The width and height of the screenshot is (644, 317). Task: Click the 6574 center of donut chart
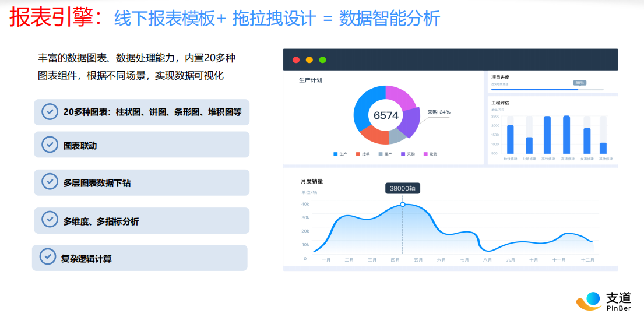pos(386,115)
